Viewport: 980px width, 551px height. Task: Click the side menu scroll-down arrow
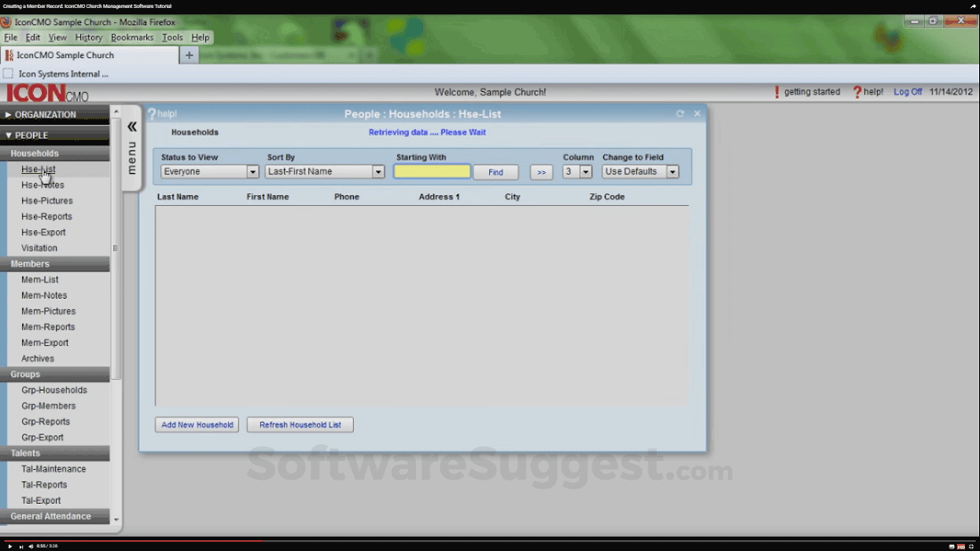(116, 520)
